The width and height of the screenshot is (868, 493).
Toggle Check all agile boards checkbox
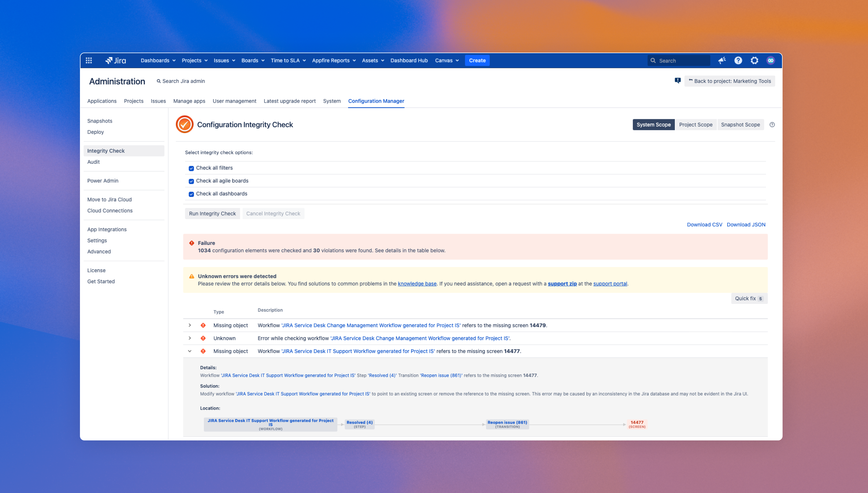[191, 181]
